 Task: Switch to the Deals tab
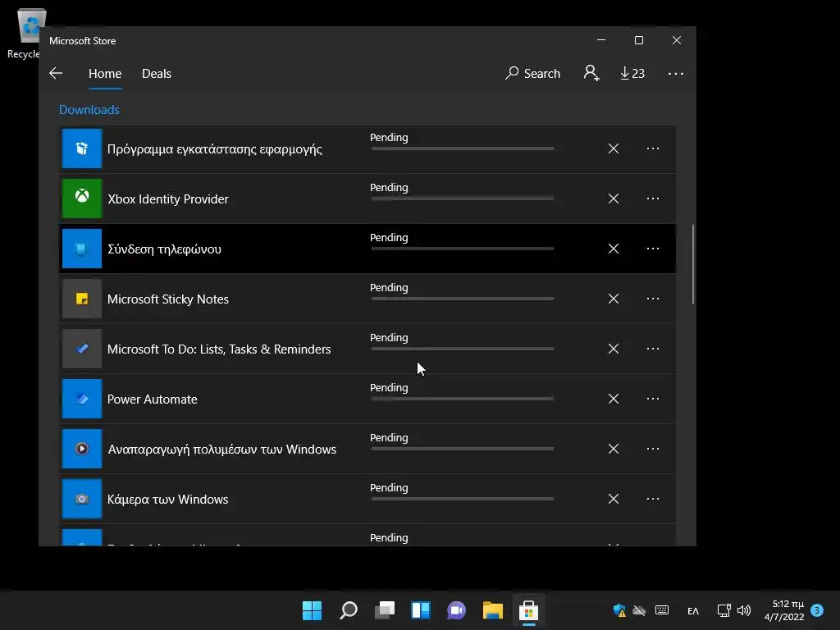(157, 73)
